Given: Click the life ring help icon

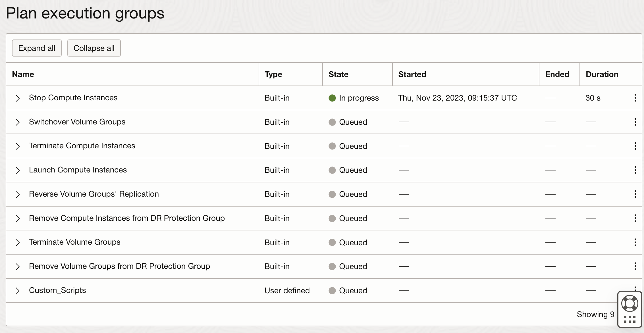Looking at the screenshot, I should pos(630,303).
